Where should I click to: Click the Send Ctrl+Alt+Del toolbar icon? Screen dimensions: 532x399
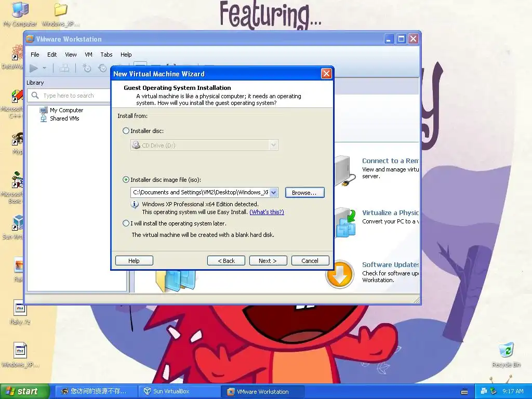(x=64, y=68)
